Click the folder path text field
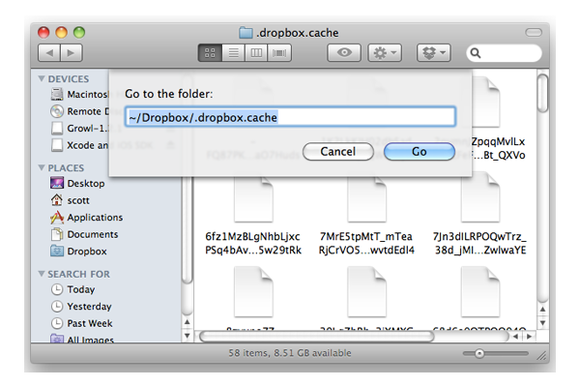Viewport: 580px width, 387px height. click(x=290, y=117)
